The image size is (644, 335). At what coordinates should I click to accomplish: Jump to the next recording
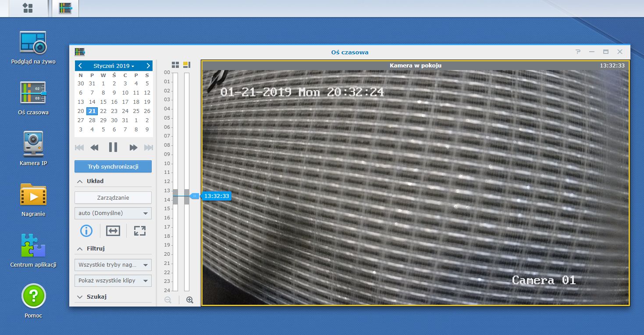tap(149, 148)
